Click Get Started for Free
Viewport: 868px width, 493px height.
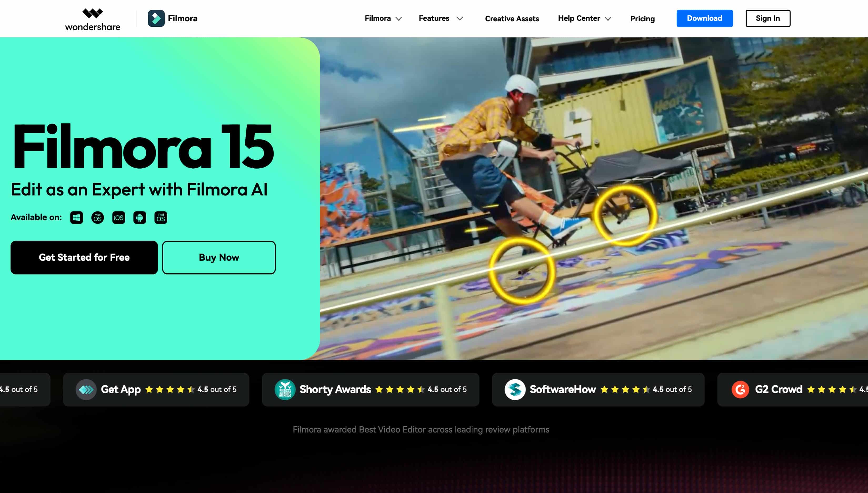coord(84,257)
